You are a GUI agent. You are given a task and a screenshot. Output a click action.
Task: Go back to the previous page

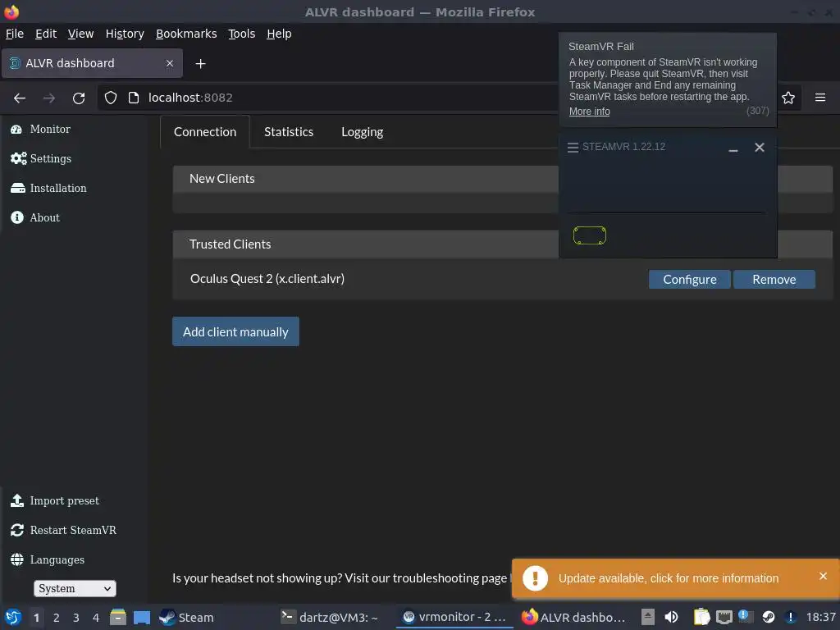coord(20,98)
